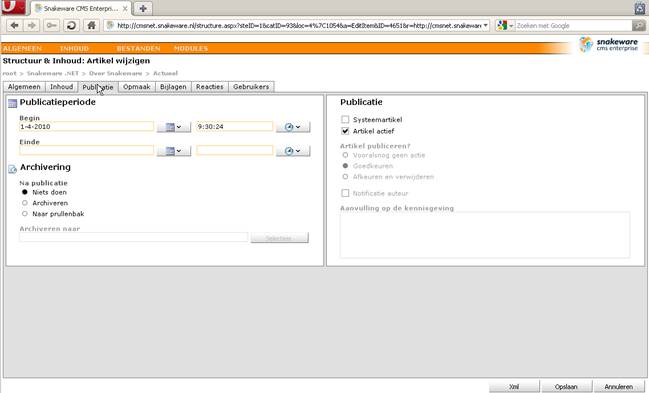Click the Snakeware .NET breadcrumb link

point(53,73)
